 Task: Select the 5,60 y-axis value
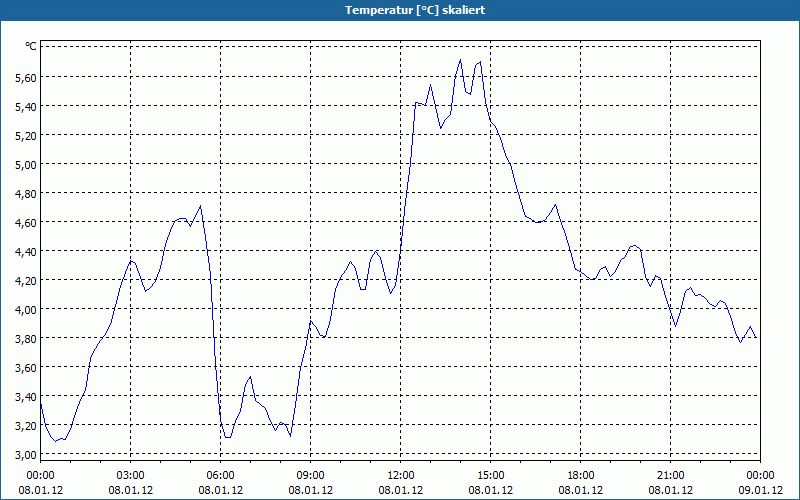pos(26,77)
